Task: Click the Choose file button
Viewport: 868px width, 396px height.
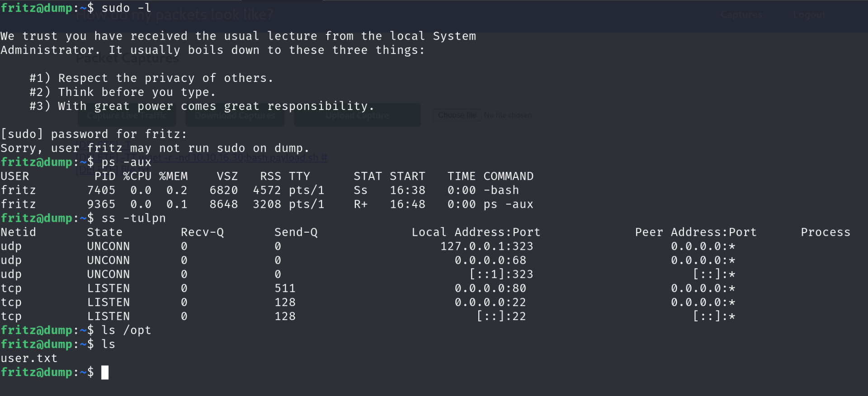Action: (x=457, y=115)
